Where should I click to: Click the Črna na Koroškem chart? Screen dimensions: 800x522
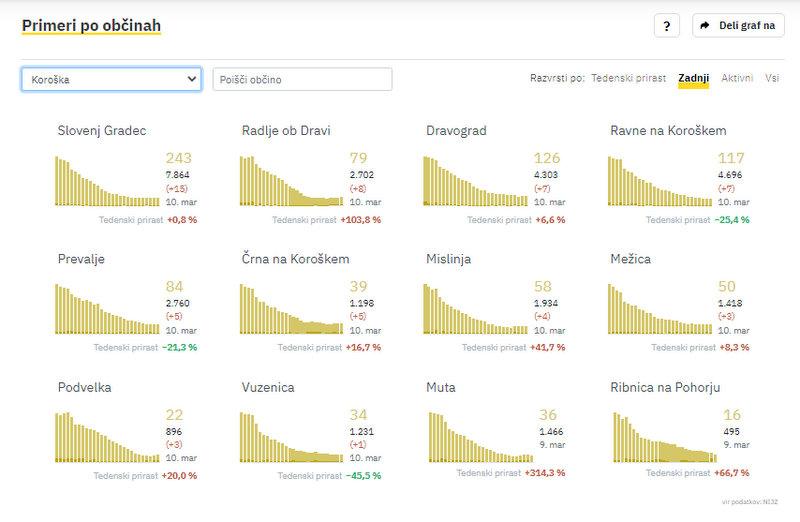coord(290,308)
